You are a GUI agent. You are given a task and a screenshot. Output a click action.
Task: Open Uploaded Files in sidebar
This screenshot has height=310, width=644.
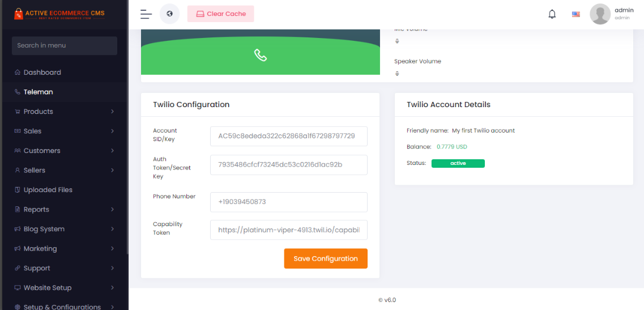pos(48,190)
